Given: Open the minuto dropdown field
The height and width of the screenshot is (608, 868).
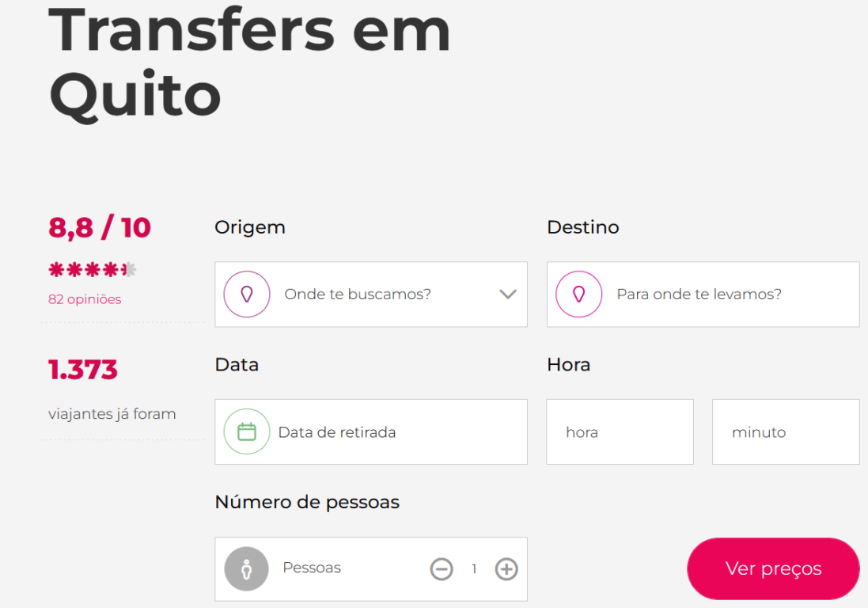Looking at the screenshot, I should 786,432.
